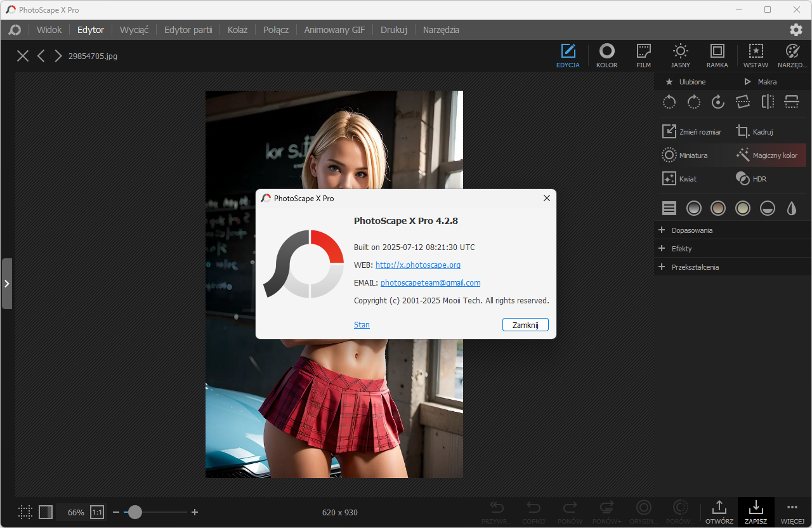Image resolution: width=812 pixels, height=528 pixels.
Task: Click the Stan link in dialog
Action: pos(362,325)
